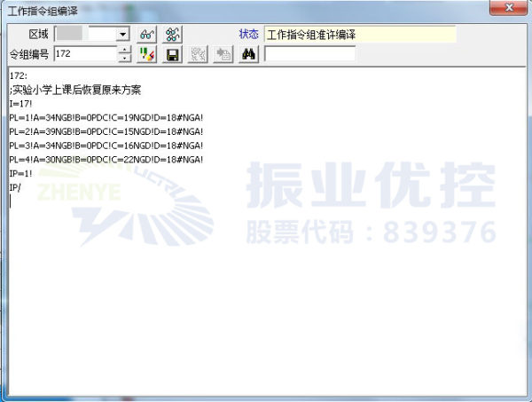Click the 状态 field showing 工作指令组准许编译
Image resolution: width=532 pixels, height=402 pixels.
tap(359, 34)
